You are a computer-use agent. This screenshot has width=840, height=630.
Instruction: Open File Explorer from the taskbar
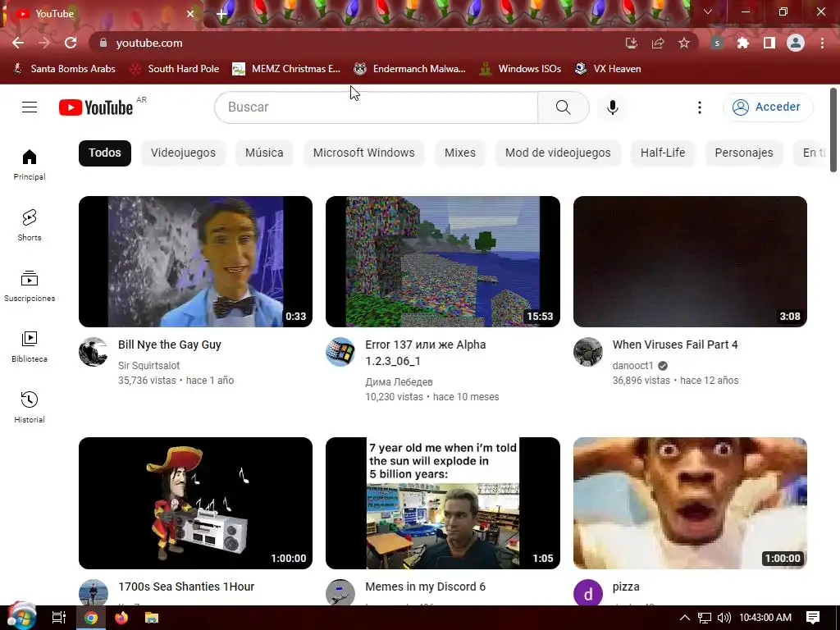pyautogui.click(x=152, y=618)
